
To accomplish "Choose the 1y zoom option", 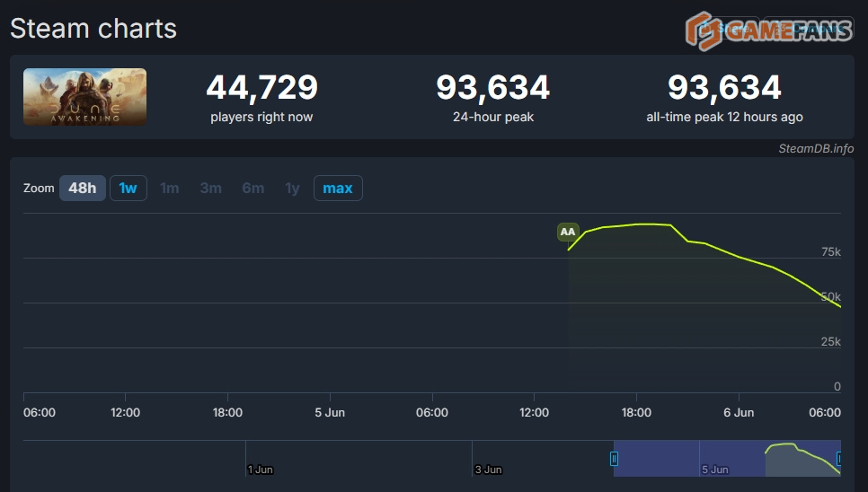I will click(x=292, y=188).
